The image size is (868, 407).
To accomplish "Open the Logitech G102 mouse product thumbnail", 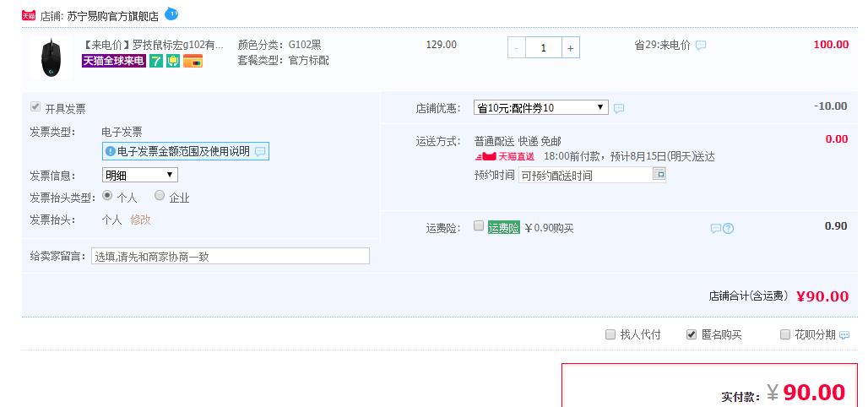I will pyautogui.click(x=51, y=57).
